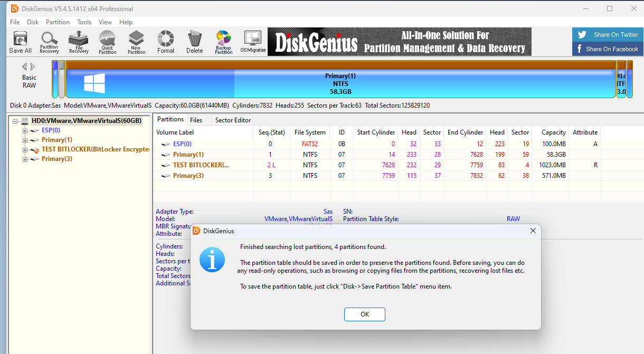Go to previous disk arrow
This screenshot has width=644, height=354.
24,66
